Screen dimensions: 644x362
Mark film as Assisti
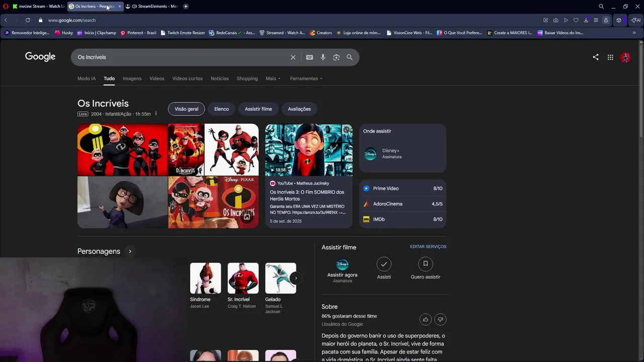[384, 268]
